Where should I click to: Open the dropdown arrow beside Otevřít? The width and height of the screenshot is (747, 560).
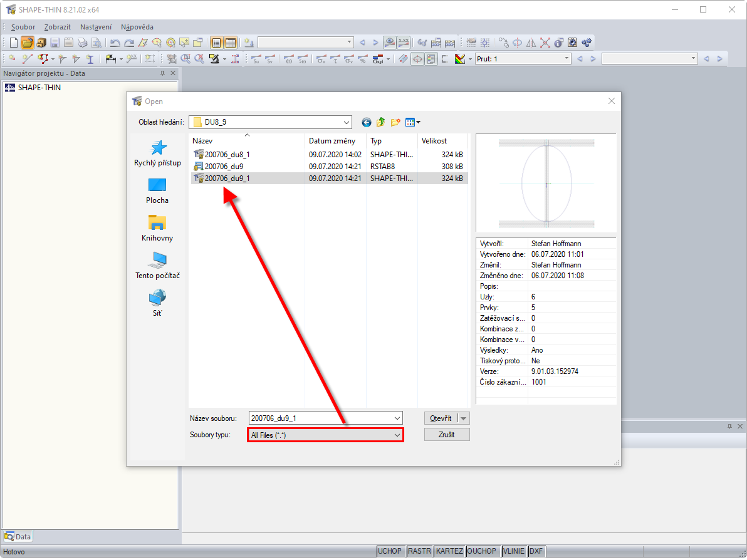tap(464, 418)
